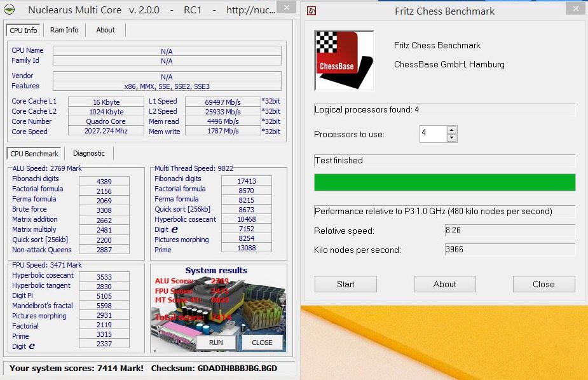Click the Vendor field showing N/A
The width and height of the screenshot is (588, 380).
(x=167, y=76)
